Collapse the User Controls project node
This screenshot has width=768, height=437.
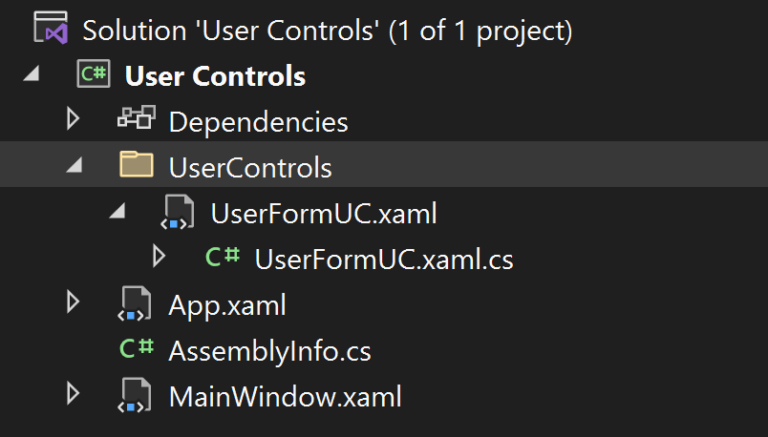coord(31,74)
